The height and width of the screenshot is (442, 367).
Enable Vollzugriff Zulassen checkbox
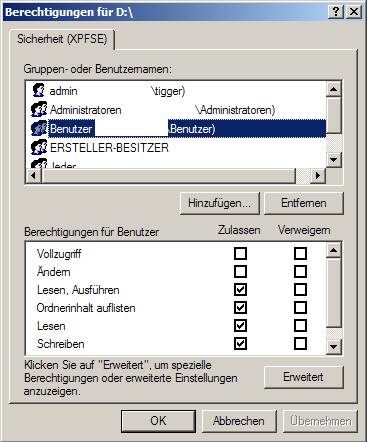point(240,254)
